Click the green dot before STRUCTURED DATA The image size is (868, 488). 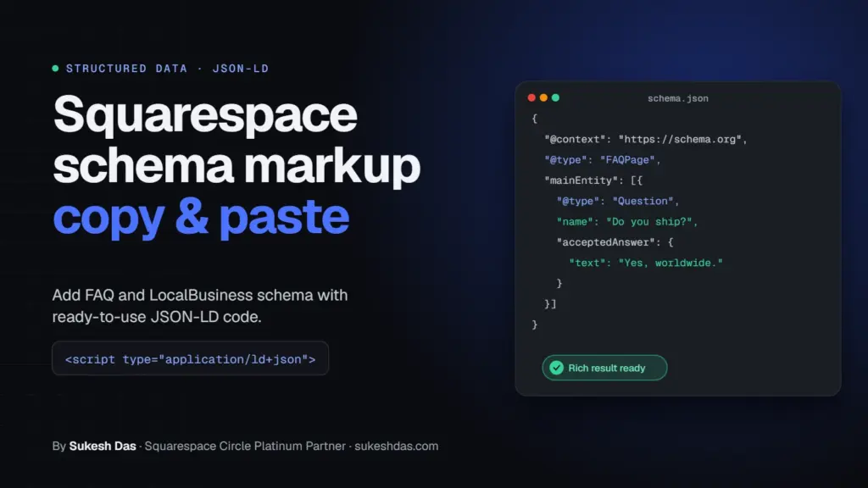(55, 68)
